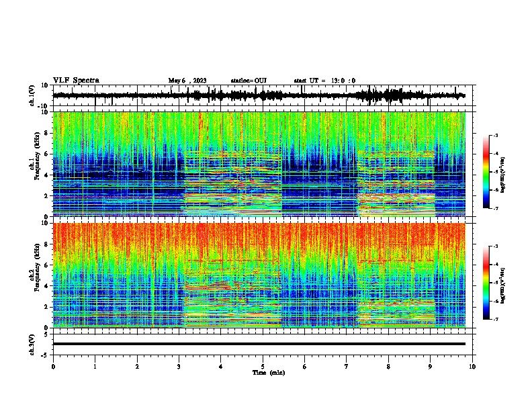Click the '8' tick on time axis
The height and width of the screenshot is (411, 532).
[388, 367]
